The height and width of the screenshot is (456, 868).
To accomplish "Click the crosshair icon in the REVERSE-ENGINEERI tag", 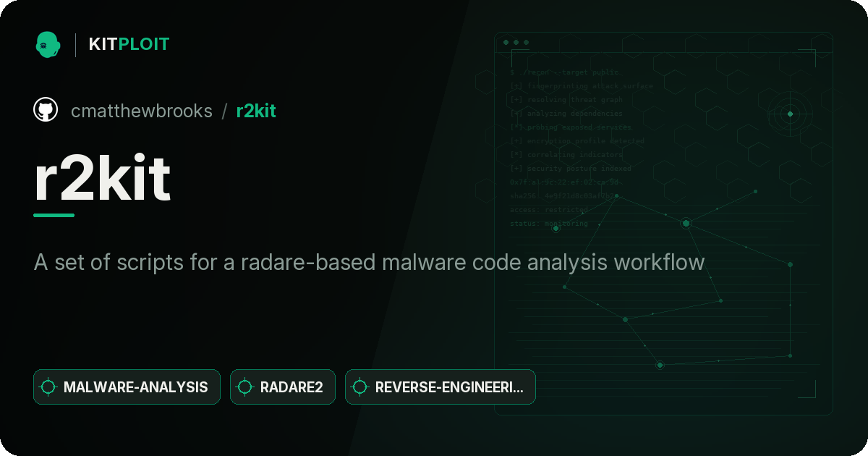I will click(360, 387).
